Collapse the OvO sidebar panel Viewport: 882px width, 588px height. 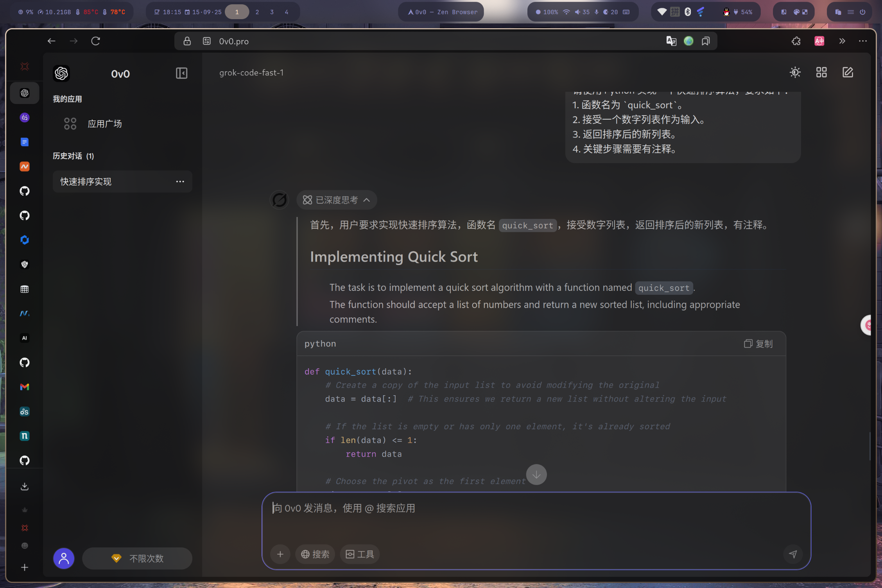click(181, 73)
